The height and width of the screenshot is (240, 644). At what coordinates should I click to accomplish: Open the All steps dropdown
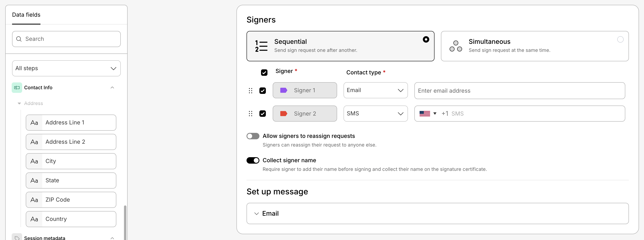coord(66,68)
